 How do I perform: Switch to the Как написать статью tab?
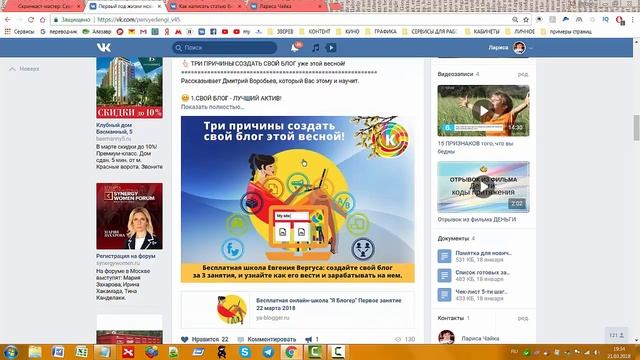206,7
